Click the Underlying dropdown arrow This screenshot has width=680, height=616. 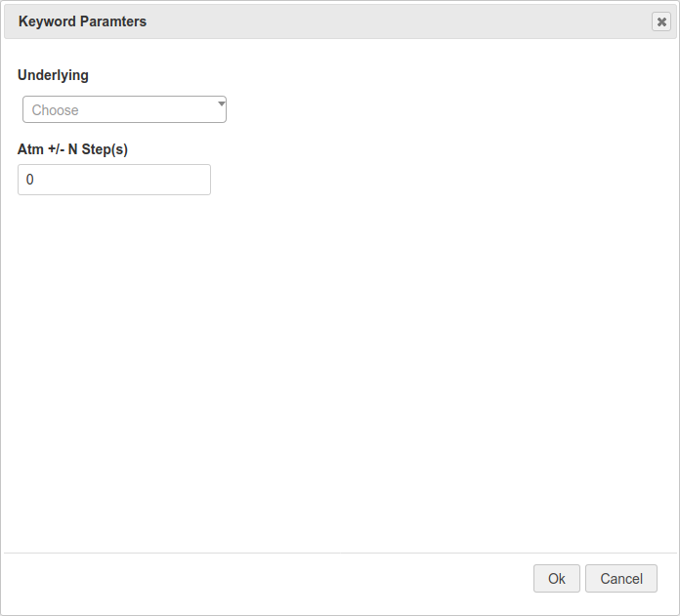221,103
